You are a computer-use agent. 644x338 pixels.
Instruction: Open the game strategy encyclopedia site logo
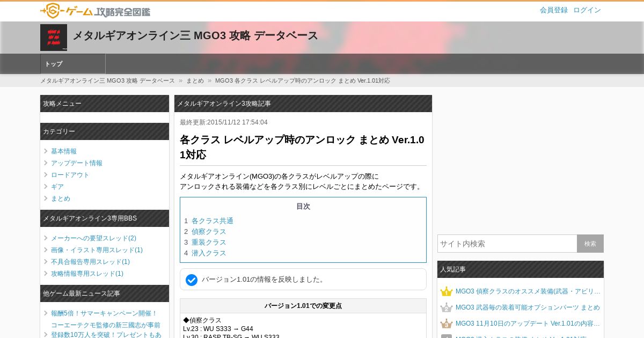click(96, 11)
